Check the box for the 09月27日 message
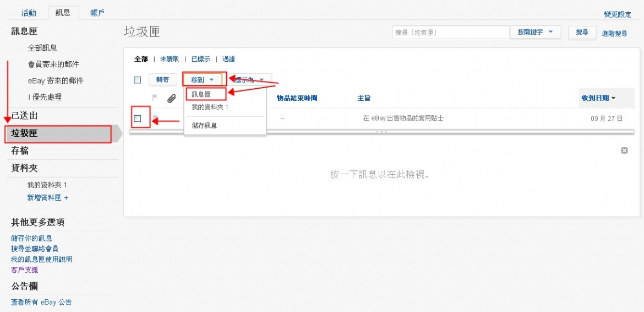The image size is (644, 312). pyautogui.click(x=138, y=119)
